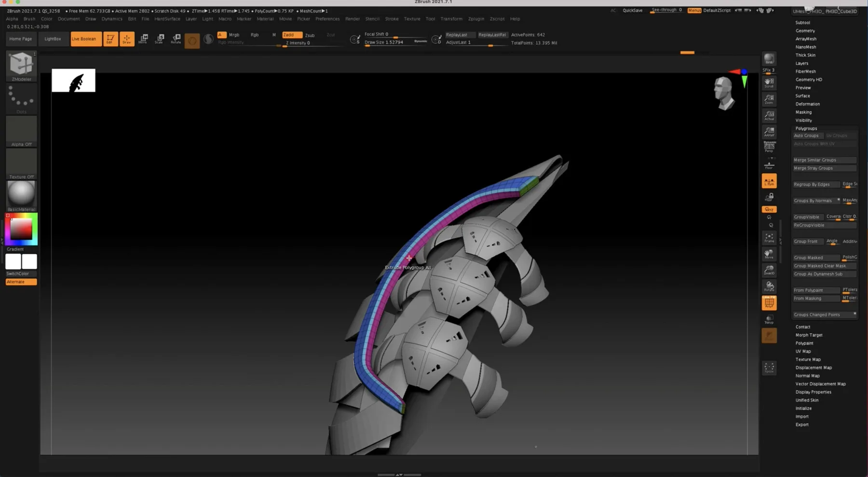The height and width of the screenshot is (477, 868).
Task: Open the Transform menu
Action: (451, 19)
